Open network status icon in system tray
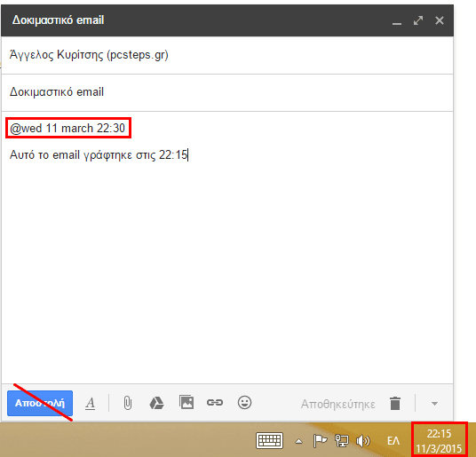The image size is (476, 457). [x=342, y=441]
